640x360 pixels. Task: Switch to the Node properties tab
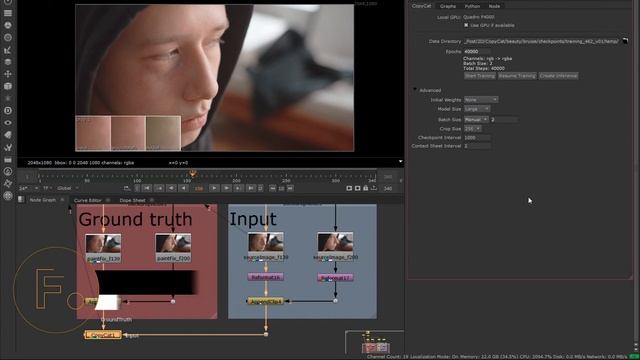point(494,6)
